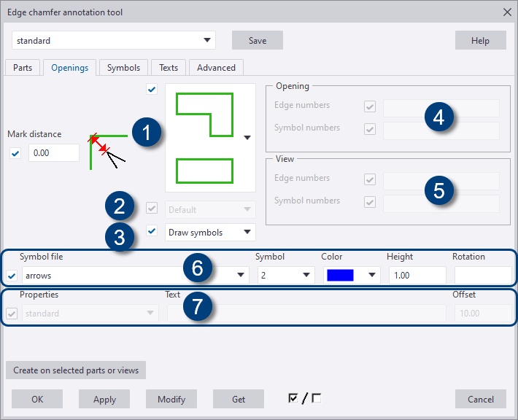Click the checked box on/off toggle icon
Image resolution: width=518 pixels, height=420 pixels.
293,398
